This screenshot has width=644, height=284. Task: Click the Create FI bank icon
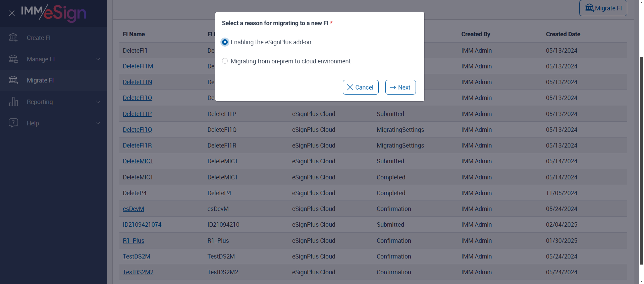(x=13, y=38)
